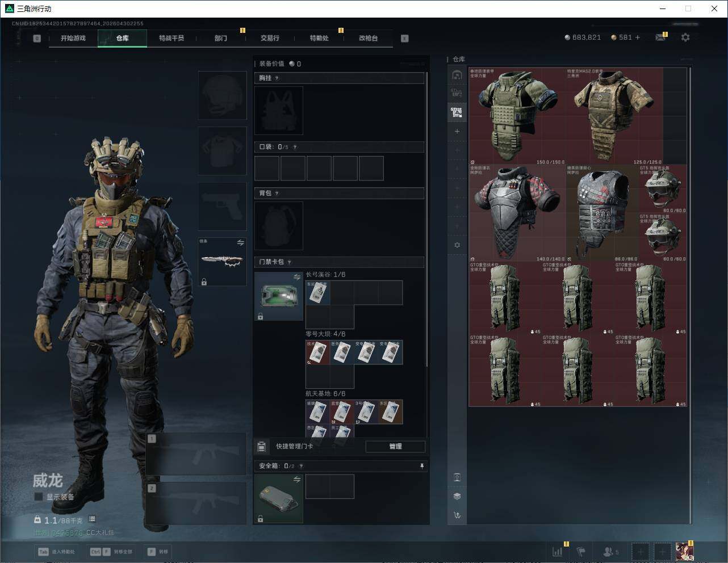Add a stash page with the bright plus icon
Viewport: 728px width, 563px height.
[457, 131]
